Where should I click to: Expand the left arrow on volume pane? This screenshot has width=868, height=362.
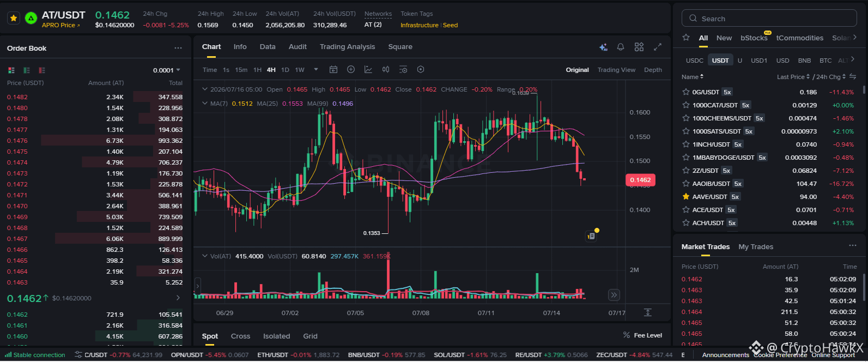[x=198, y=285]
